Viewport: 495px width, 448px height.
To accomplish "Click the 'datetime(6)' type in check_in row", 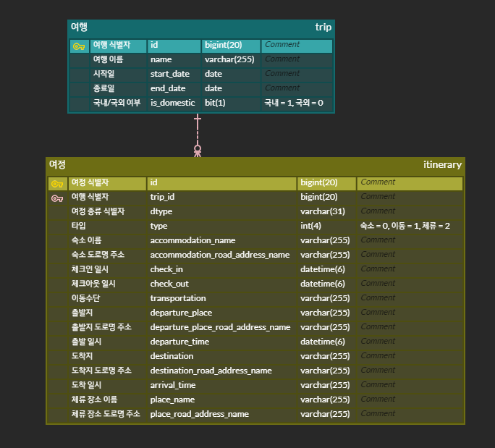I will [x=326, y=270].
